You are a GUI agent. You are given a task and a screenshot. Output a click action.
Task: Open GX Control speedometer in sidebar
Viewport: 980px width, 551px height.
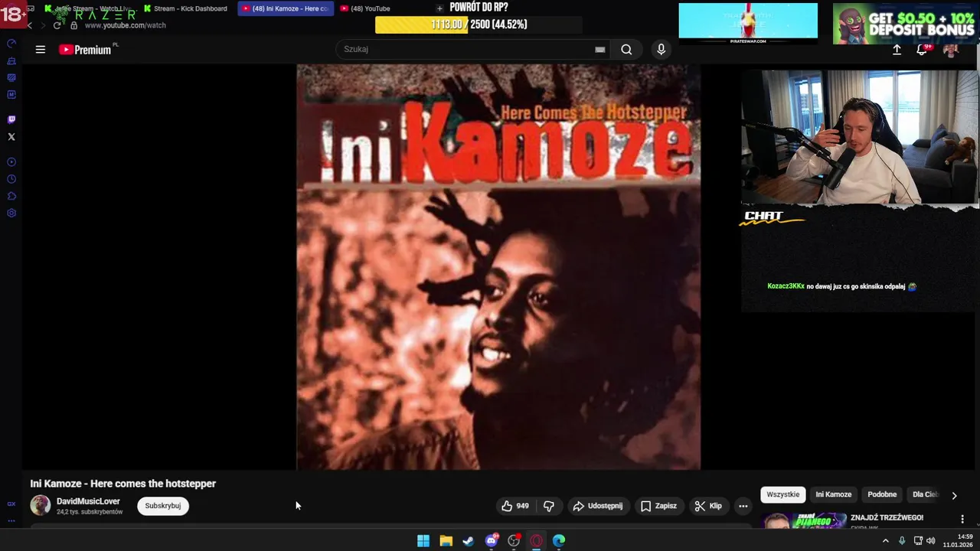(x=11, y=44)
